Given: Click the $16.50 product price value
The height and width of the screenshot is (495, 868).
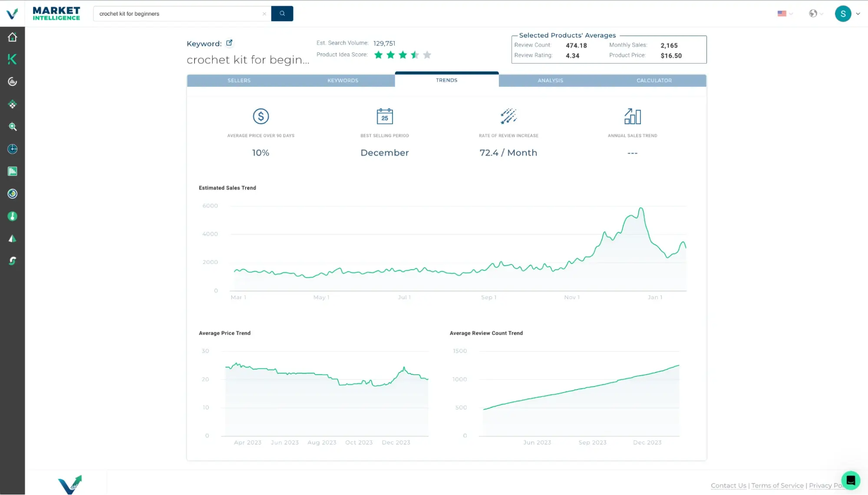Looking at the screenshot, I should click(671, 56).
